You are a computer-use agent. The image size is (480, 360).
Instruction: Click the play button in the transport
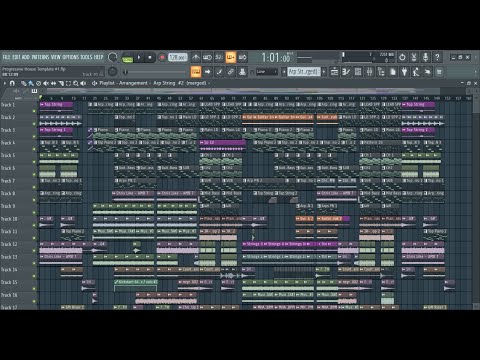point(139,58)
